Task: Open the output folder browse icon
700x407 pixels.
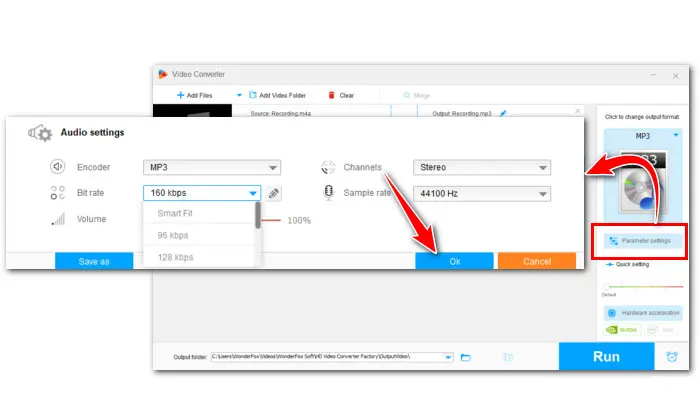Action: [466, 357]
